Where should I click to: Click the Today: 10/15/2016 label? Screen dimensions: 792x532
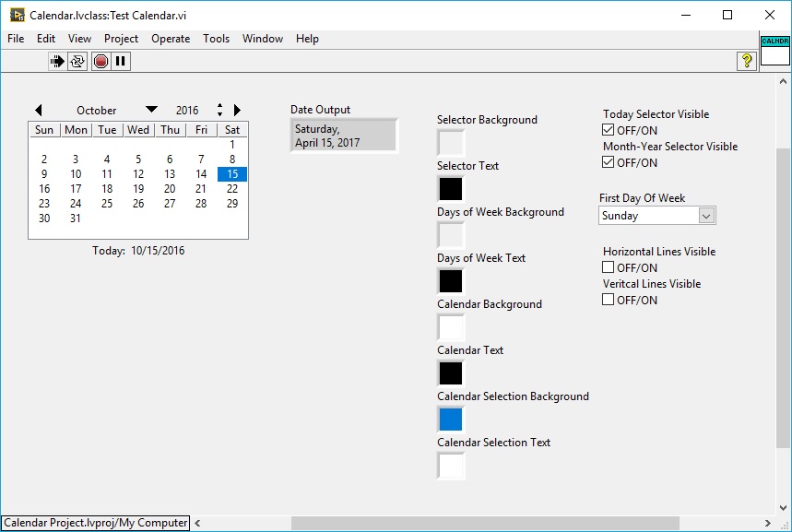click(138, 251)
